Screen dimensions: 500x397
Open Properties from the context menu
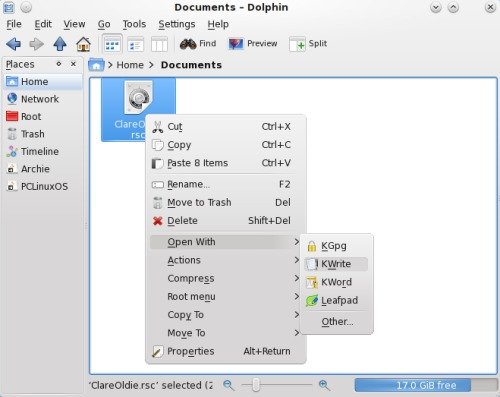[x=226, y=351]
